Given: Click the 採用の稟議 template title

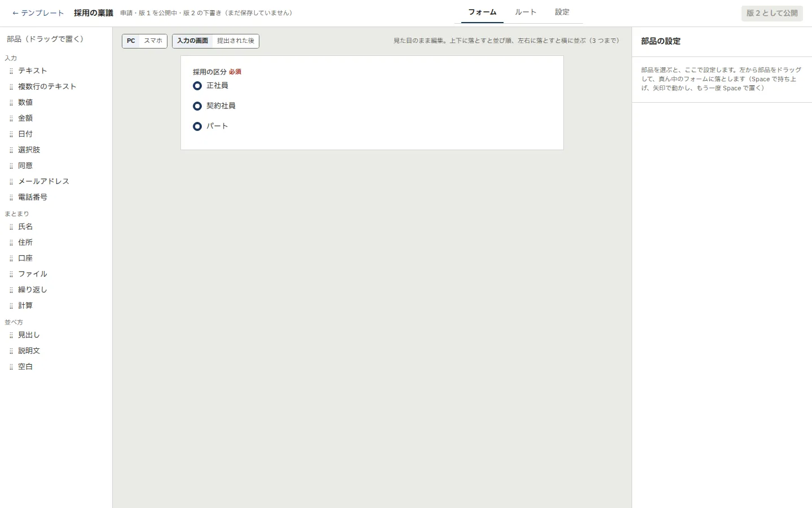Looking at the screenshot, I should [94, 13].
